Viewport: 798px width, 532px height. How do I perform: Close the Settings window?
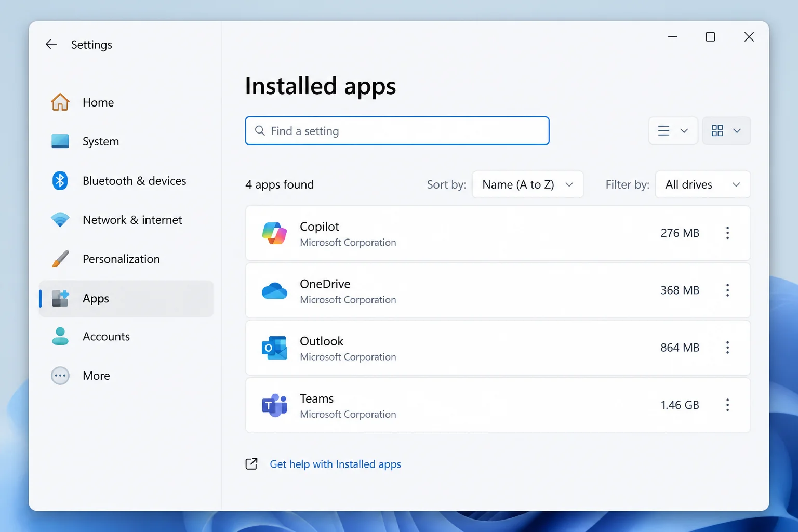click(749, 37)
